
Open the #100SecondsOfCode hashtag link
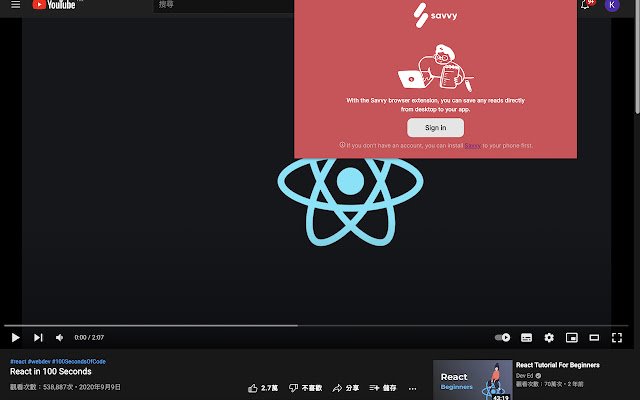click(x=79, y=362)
